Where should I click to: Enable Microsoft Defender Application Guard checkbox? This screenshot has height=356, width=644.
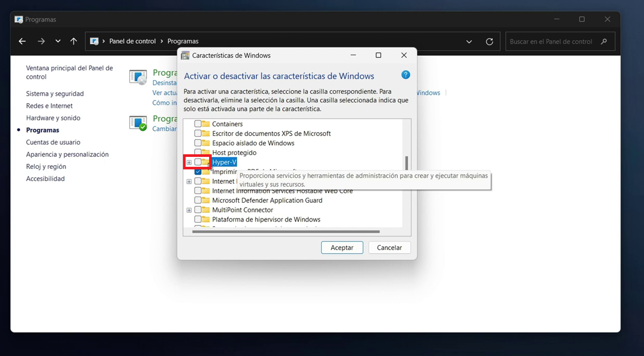pos(198,200)
